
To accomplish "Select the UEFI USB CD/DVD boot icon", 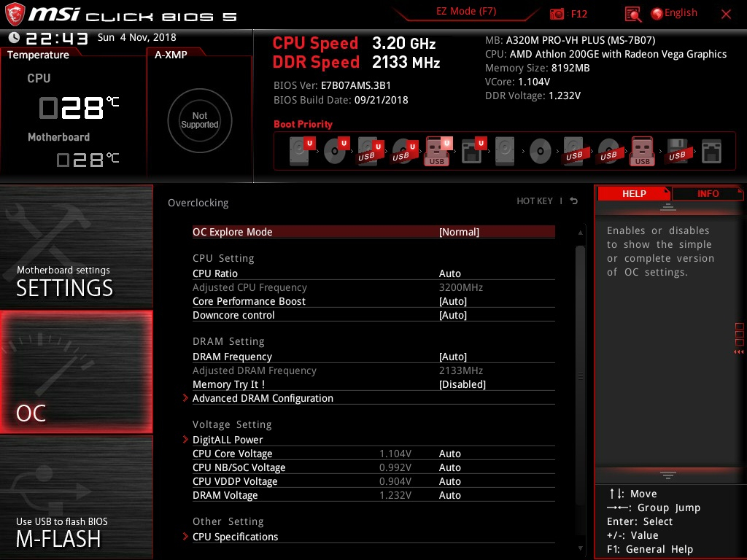I will click(x=405, y=152).
